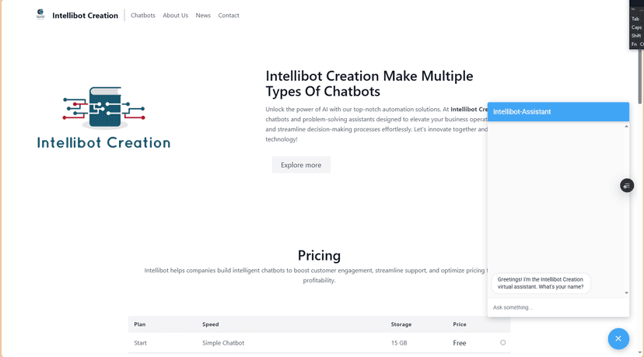Click the dark round chat options icon
Screen dimensions: 644x357
[627, 186]
